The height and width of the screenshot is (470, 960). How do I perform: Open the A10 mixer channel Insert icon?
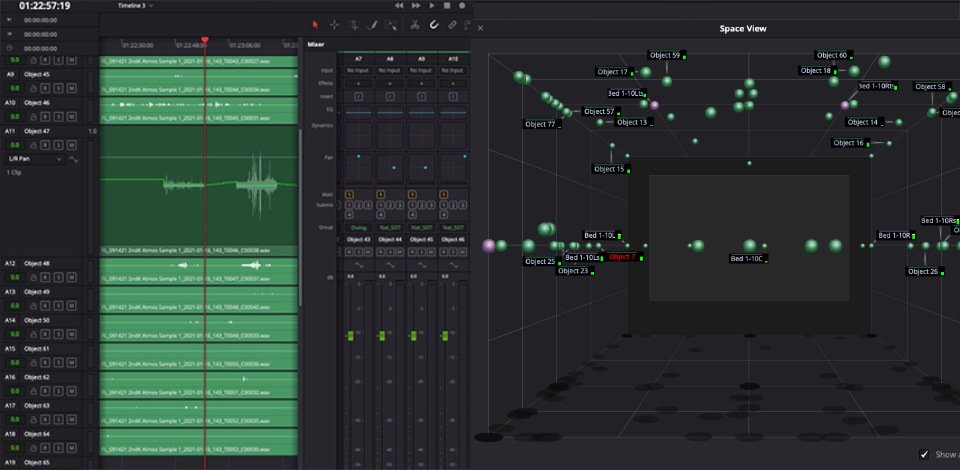pyautogui.click(x=453, y=96)
